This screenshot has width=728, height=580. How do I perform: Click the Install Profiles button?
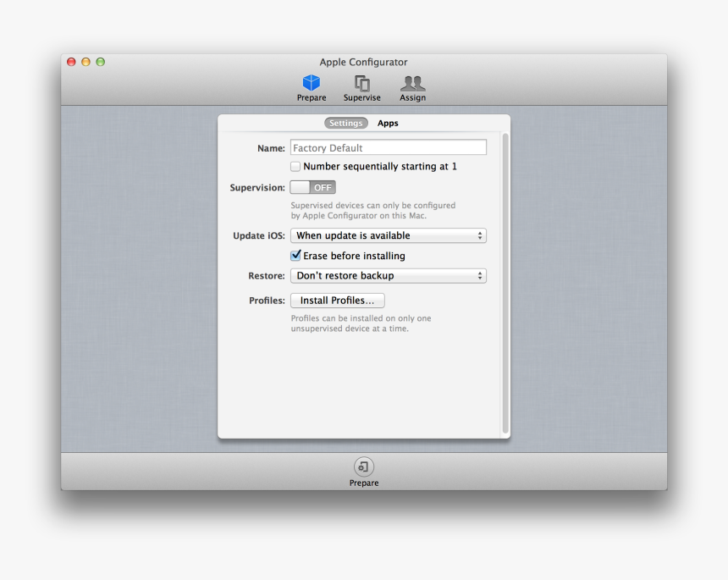[336, 300]
